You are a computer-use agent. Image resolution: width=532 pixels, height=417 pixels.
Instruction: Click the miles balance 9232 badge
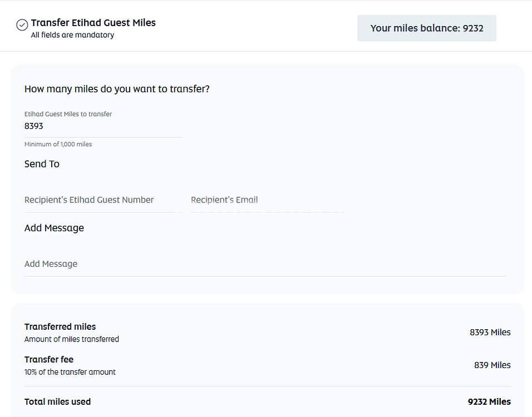pos(426,28)
